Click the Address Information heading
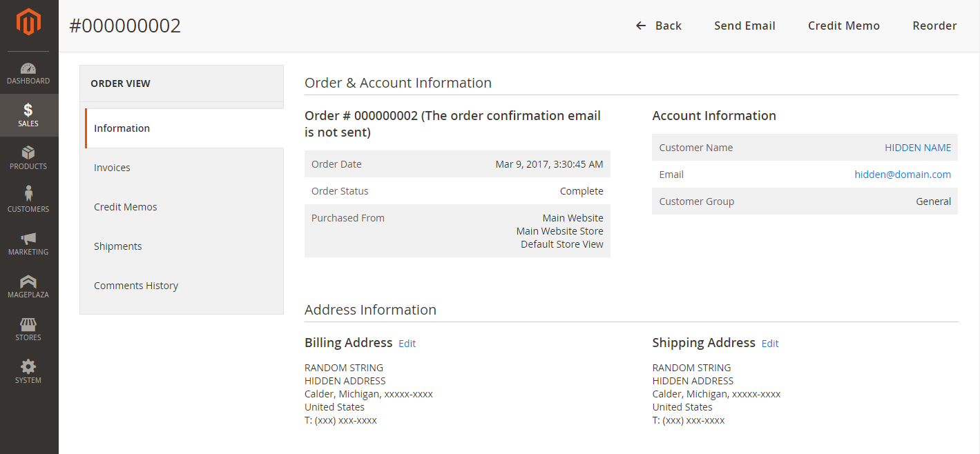This screenshot has height=454, width=980. [370, 310]
